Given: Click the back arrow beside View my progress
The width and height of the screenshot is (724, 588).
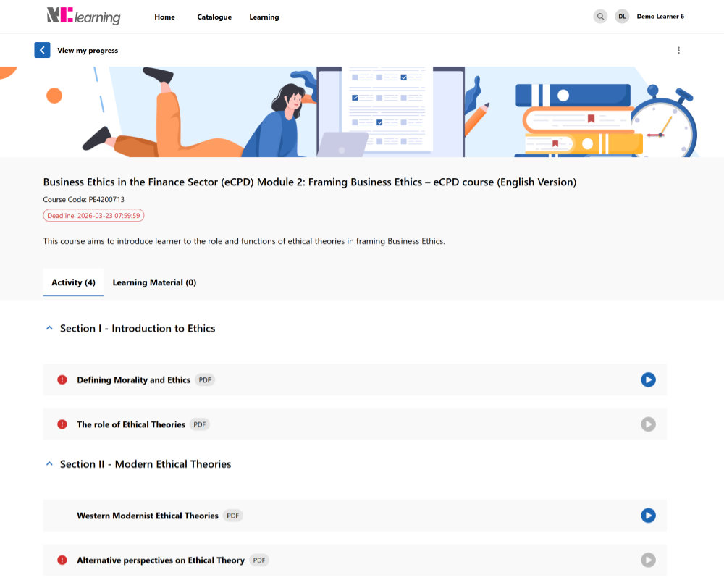Looking at the screenshot, I should pyautogui.click(x=42, y=50).
